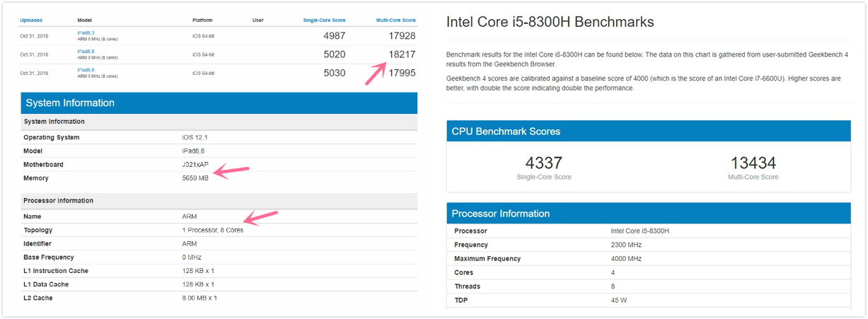Image resolution: width=868 pixels, height=319 pixels.
Task: Open the iPad8,8 link in the 17995 row
Action: [x=86, y=69]
